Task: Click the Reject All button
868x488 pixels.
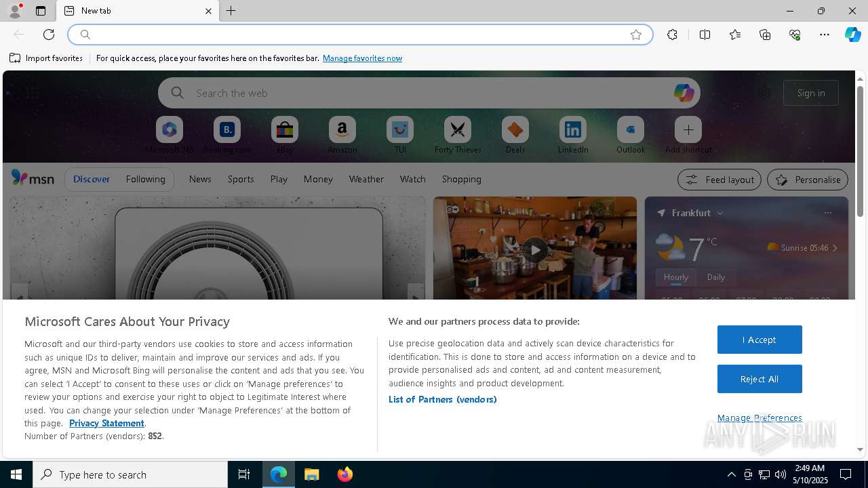Action: (x=759, y=379)
